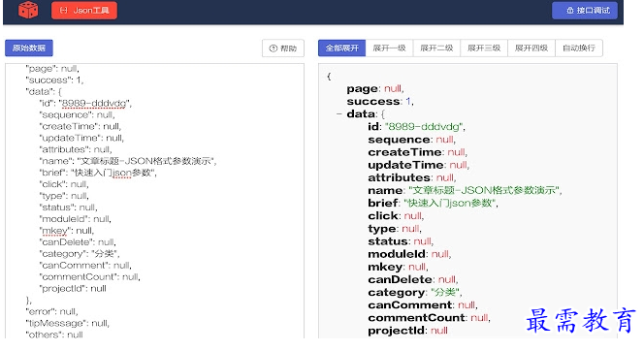Collapse the data node minus sign

(x=338, y=114)
